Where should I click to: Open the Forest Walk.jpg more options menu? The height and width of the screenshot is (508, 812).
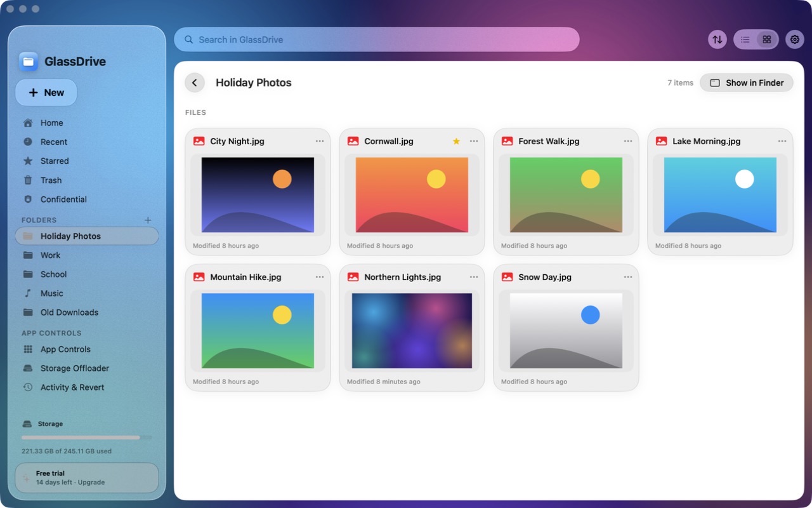[628, 142]
